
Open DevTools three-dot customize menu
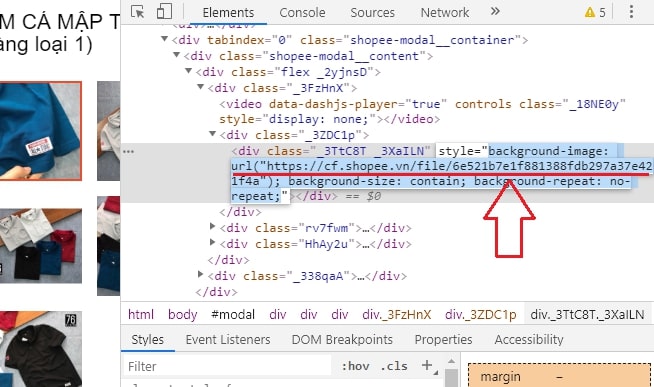tap(631, 12)
